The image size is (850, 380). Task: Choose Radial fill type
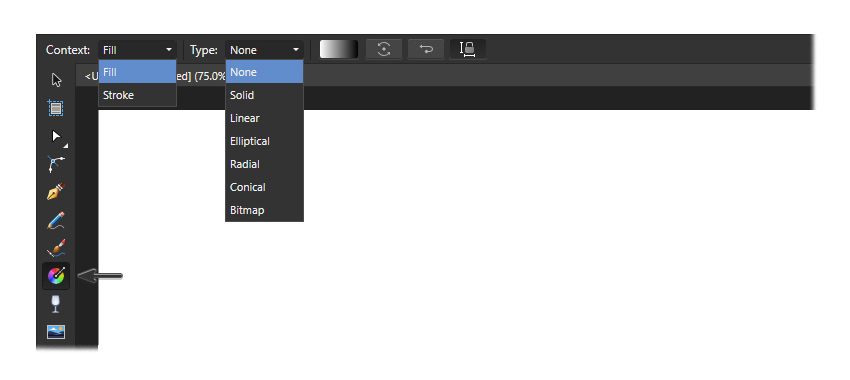[x=265, y=164]
